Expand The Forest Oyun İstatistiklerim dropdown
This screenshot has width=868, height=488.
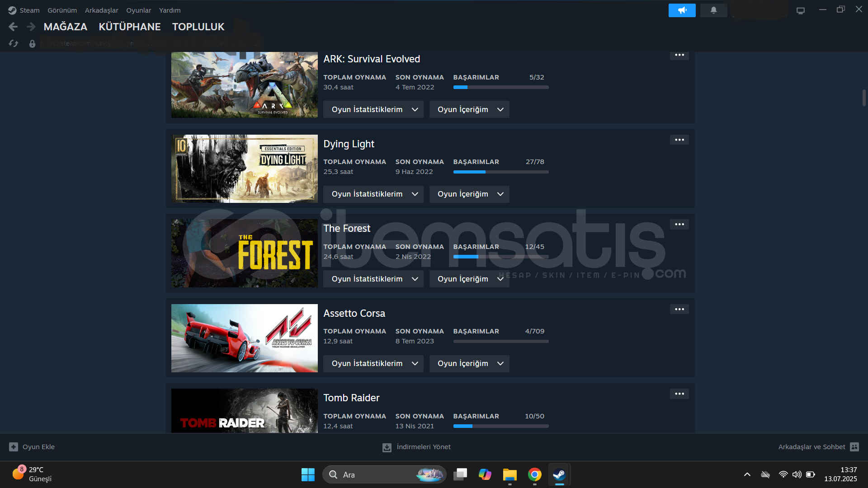pos(373,279)
